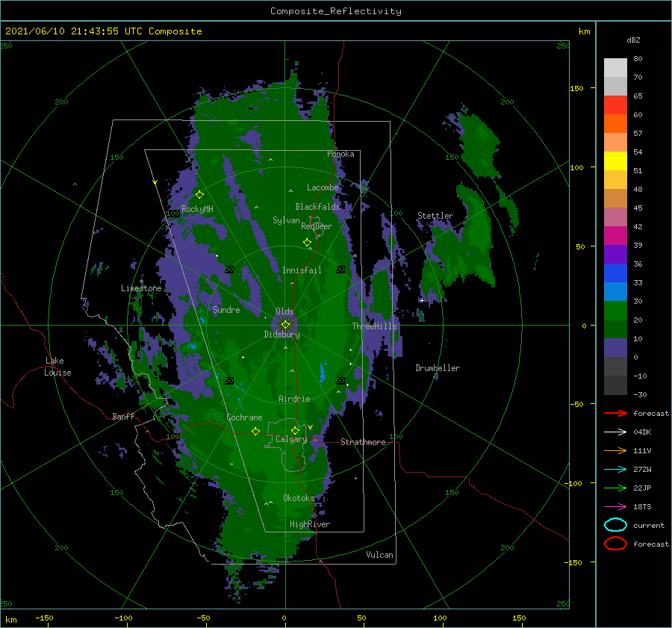
Task: Click the Sylvan label
Action: click(286, 220)
